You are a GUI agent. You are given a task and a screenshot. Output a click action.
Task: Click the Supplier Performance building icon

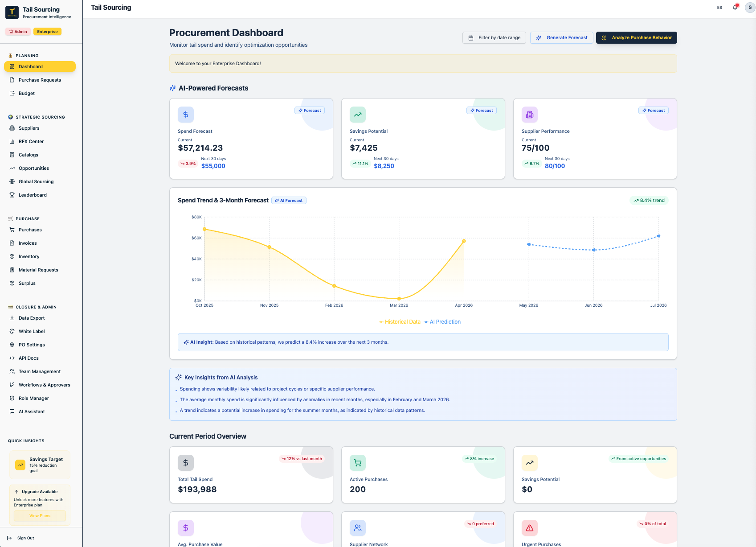(530, 115)
